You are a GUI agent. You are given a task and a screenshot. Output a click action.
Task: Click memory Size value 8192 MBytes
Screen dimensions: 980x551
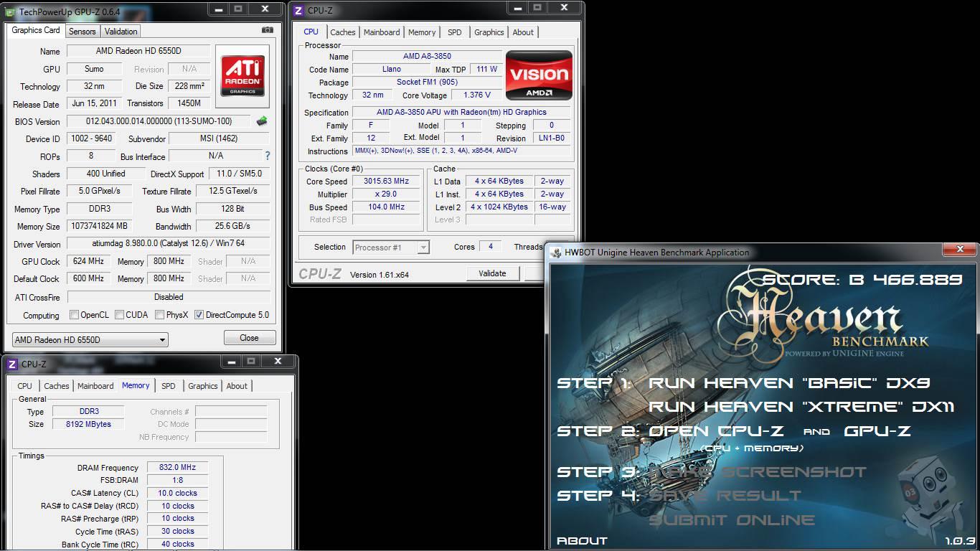90,424
